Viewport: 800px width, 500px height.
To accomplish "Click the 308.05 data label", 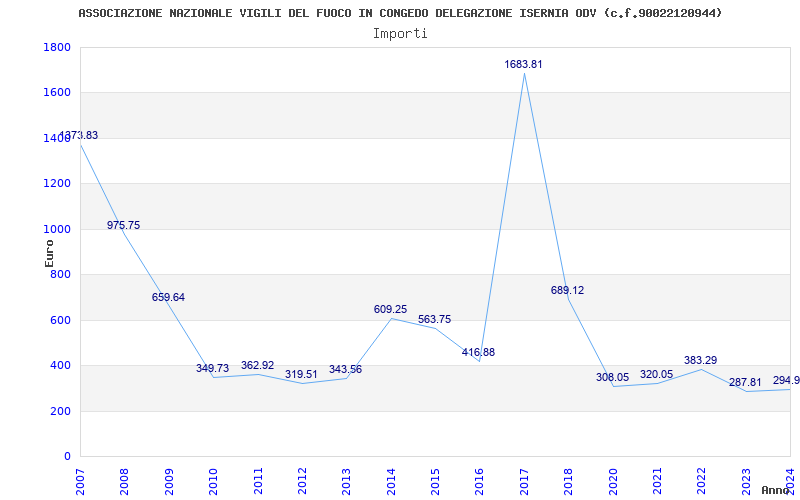I will [612, 378].
